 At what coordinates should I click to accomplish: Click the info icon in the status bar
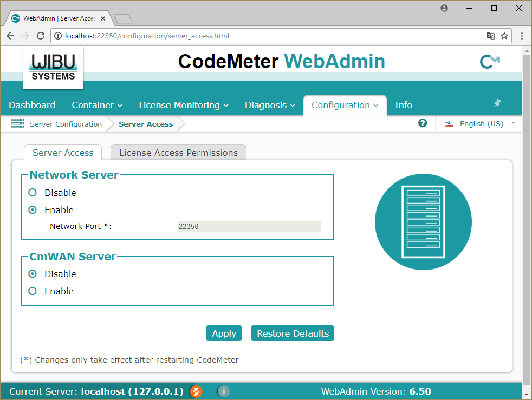click(223, 391)
